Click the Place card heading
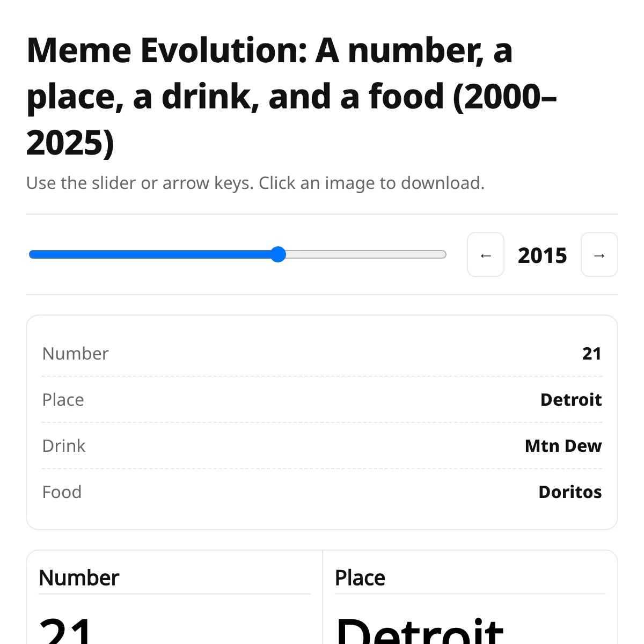This screenshot has height=644, width=644. pyautogui.click(x=360, y=578)
